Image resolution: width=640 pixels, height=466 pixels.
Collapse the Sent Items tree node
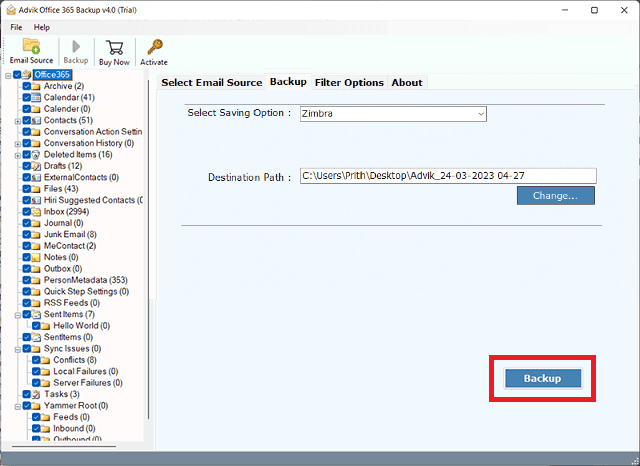[18, 315]
